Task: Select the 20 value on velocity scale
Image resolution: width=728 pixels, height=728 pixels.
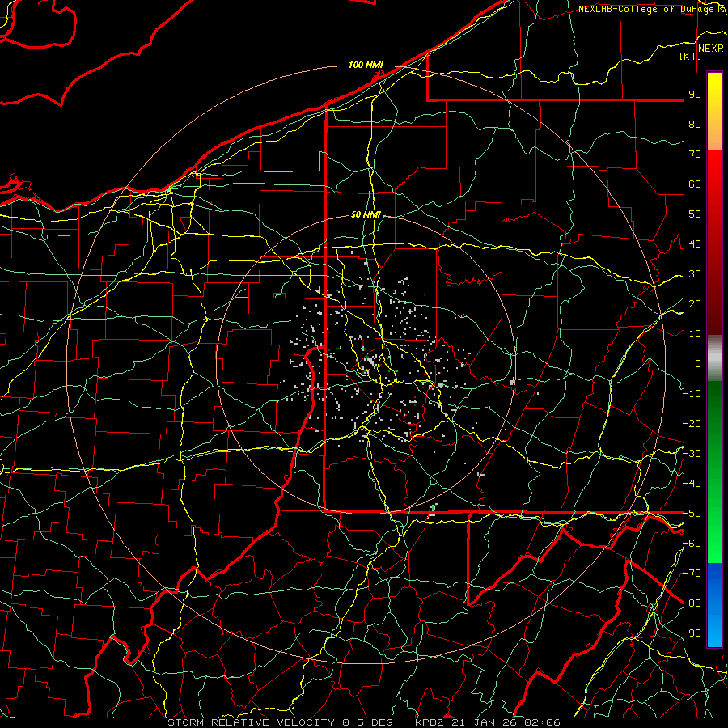Action: tap(695, 304)
